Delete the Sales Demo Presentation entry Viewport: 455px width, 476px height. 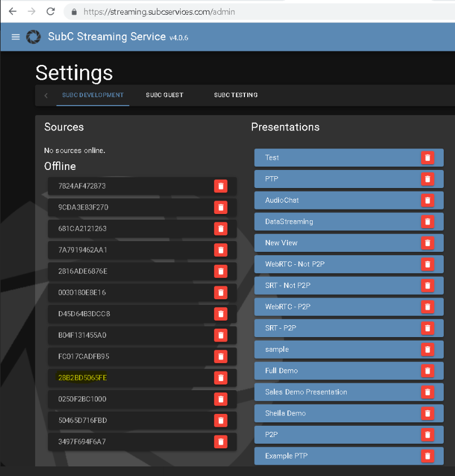coord(427,392)
